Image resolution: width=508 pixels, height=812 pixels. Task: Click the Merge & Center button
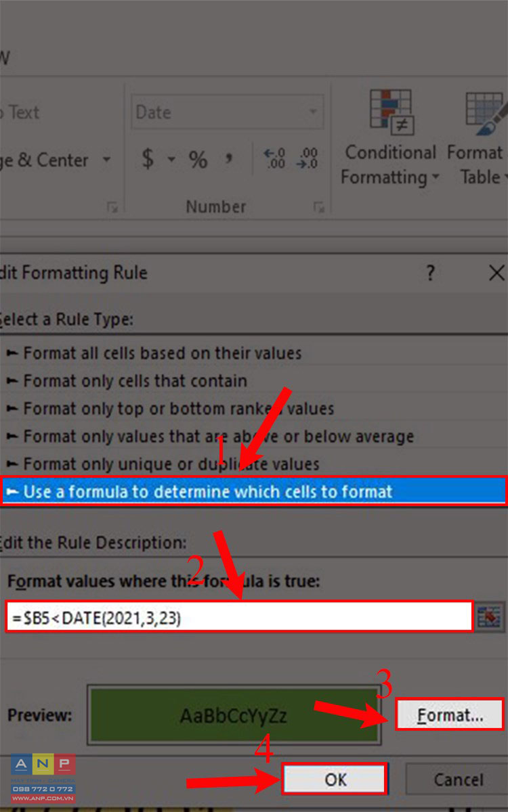pyautogui.click(x=44, y=160)
